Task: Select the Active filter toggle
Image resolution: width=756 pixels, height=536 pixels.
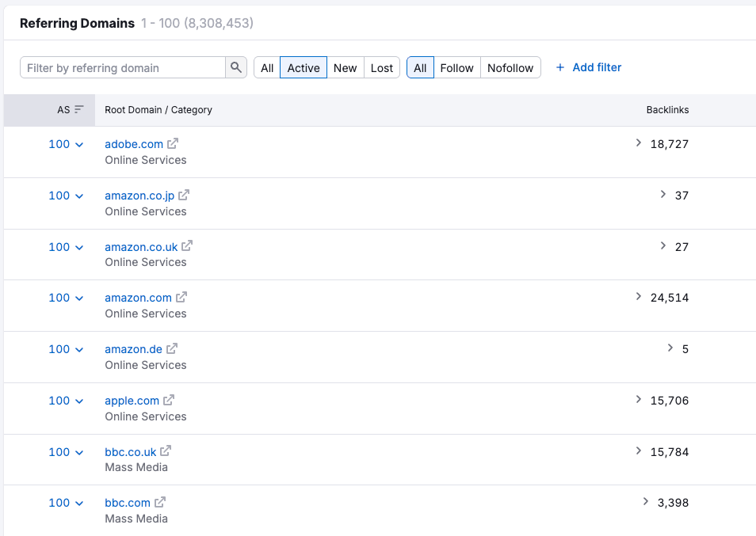Action: (x=304, y=68)
